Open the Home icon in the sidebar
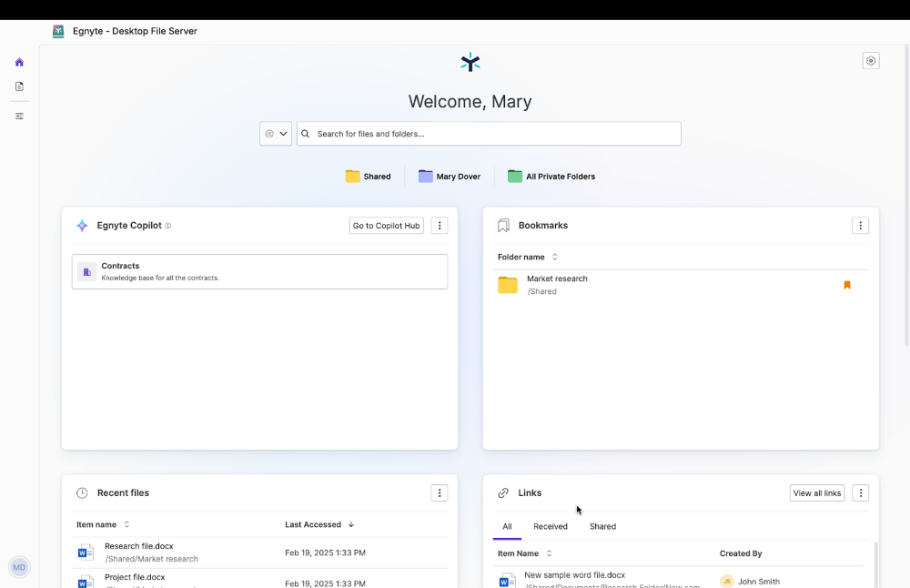 (x=19, y=62)
